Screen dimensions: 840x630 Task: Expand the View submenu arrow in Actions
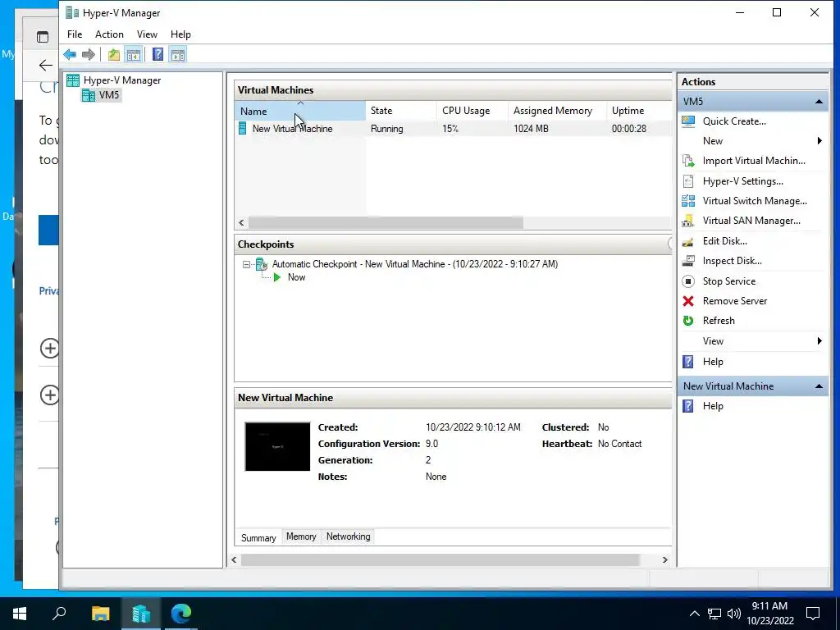tap(819, 341)
